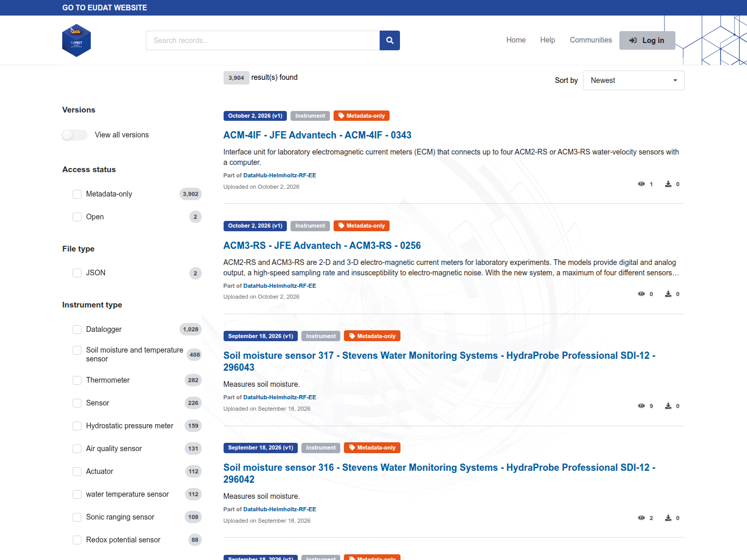This screenshot has height=560, width=747.
Task: Click the Instrument label on ACM3-RS record
Action: 310,226
